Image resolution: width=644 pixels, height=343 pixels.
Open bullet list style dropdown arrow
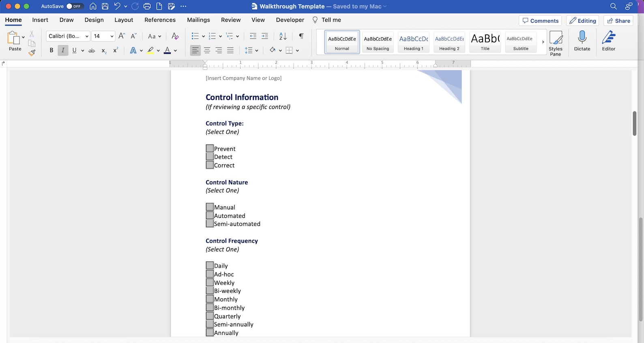click(203, 36)
